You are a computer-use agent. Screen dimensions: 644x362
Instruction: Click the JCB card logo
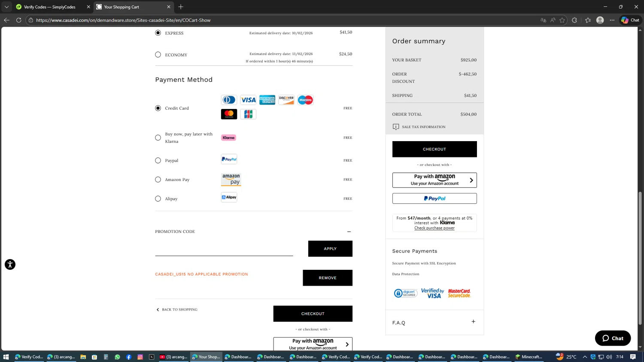click(x=248, y=114)
